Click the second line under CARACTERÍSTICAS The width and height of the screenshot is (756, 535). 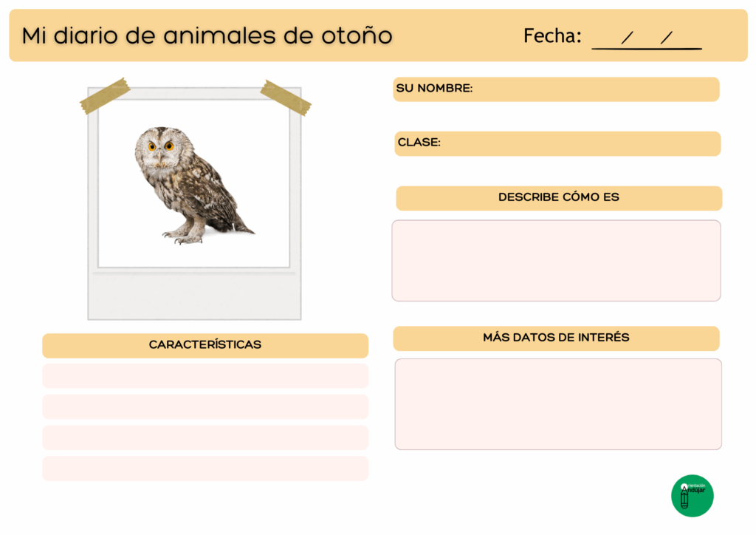pyautogui.click(x=205, y=406)
